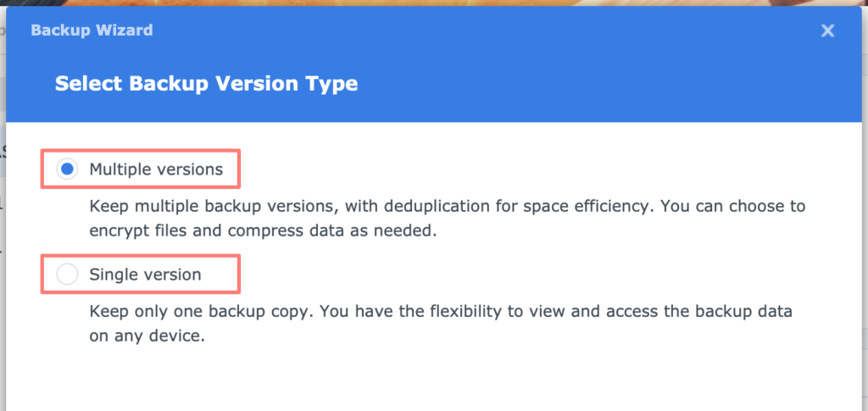Click the "Select Backup Version Type" heading
868x411 pixels.
[206, 83]
